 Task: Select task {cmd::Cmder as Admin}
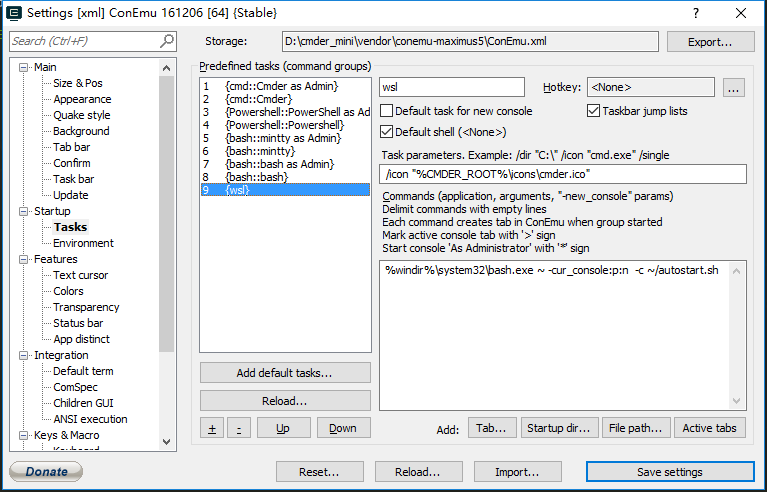[285, 87]
